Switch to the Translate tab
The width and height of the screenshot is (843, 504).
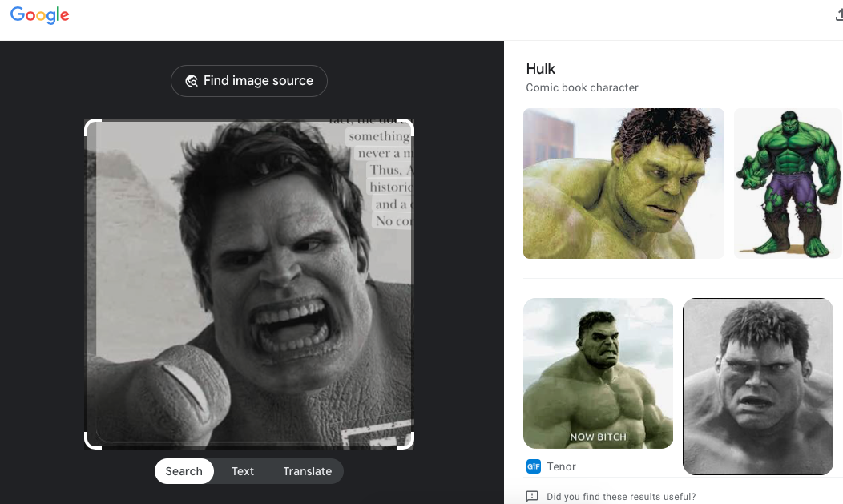pos(307,471)
